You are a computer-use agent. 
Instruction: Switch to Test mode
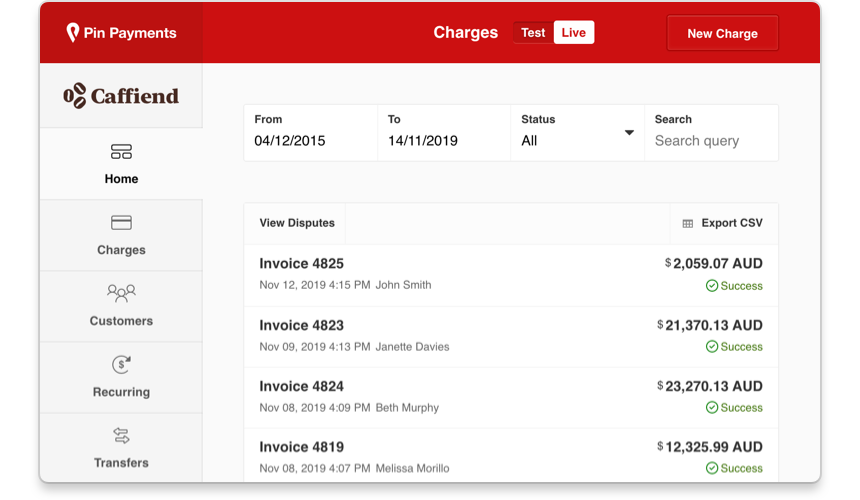pos(533,33)
